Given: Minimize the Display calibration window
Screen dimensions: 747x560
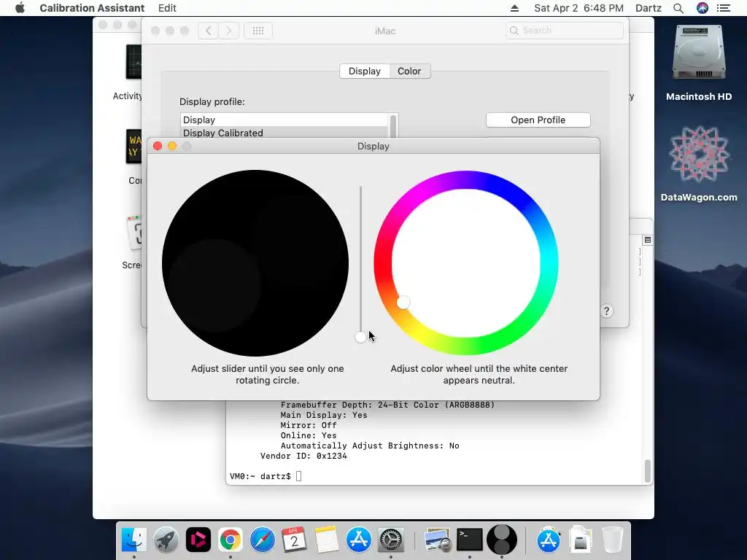Looking at the screenshot, I should tap(172, 146).
